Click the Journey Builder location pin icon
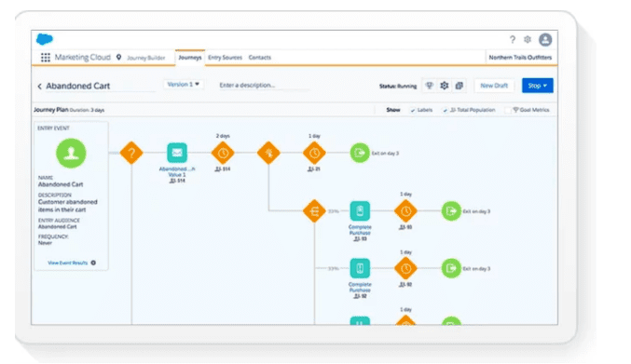Viewport: 631px width, 364px height. click(x=118, y=58)
